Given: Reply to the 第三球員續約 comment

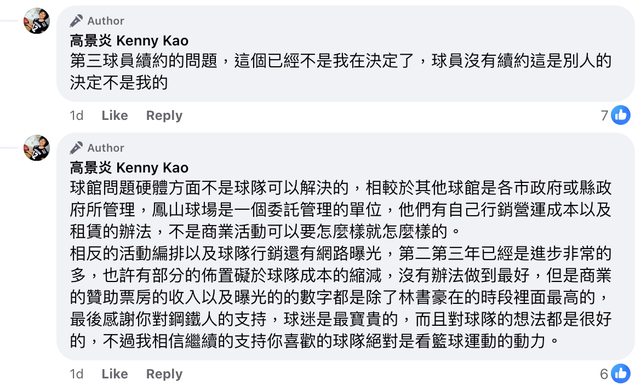Looking at the screenshot, I should click(x=164, y=116).
